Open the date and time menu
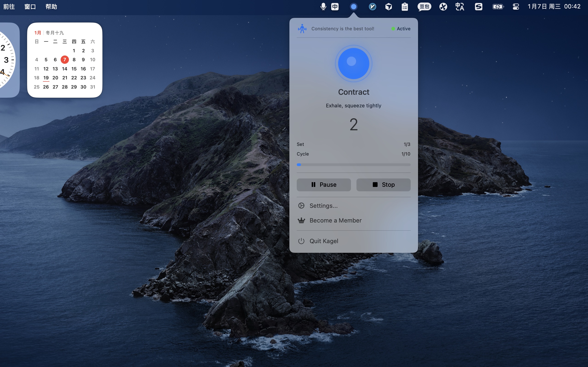The image size is (588, 367). point(554,7)
